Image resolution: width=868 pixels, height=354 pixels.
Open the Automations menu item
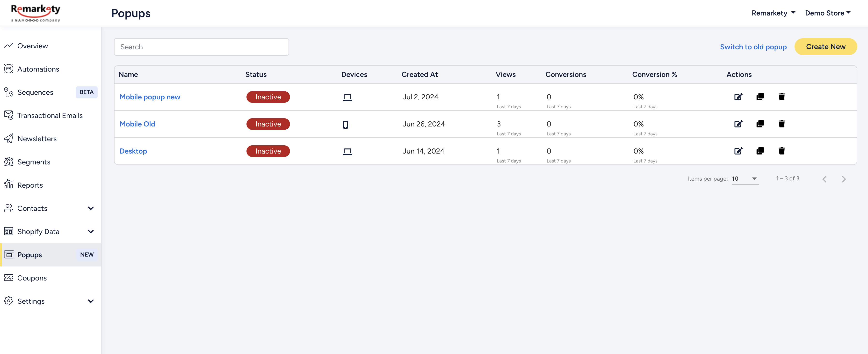pos(51,69)
